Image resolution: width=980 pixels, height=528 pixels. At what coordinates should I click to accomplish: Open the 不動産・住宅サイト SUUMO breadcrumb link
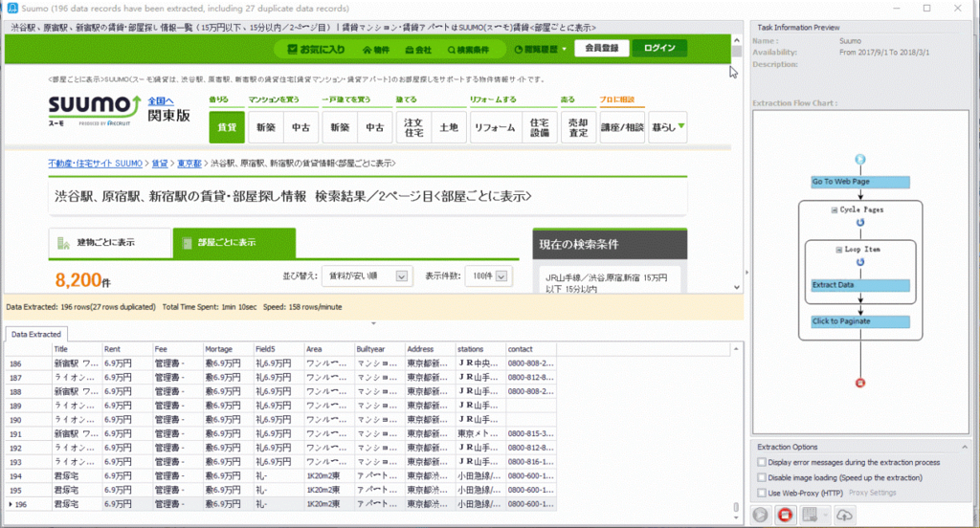click(95, 163)
